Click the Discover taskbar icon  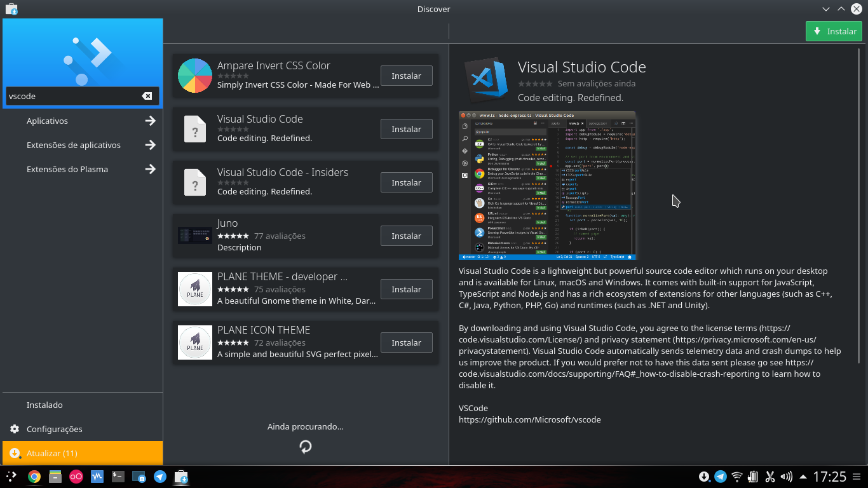pyautogui.click(x=181, y=476)
